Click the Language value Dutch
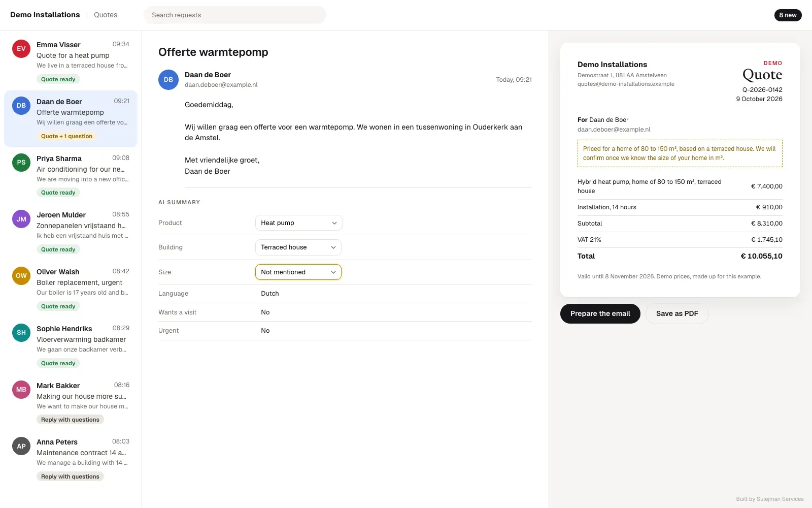 pos(270,294)
